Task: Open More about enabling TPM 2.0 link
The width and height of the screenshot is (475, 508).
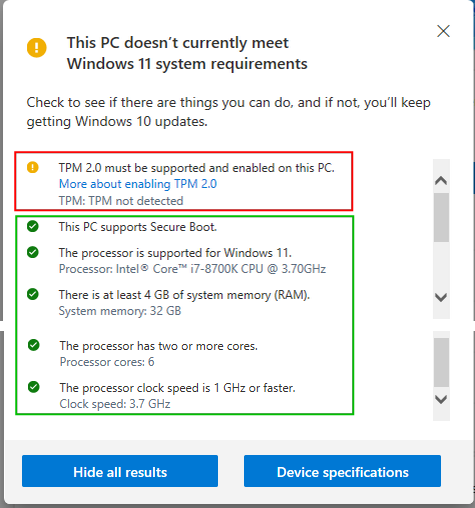Action: point(138,184)
